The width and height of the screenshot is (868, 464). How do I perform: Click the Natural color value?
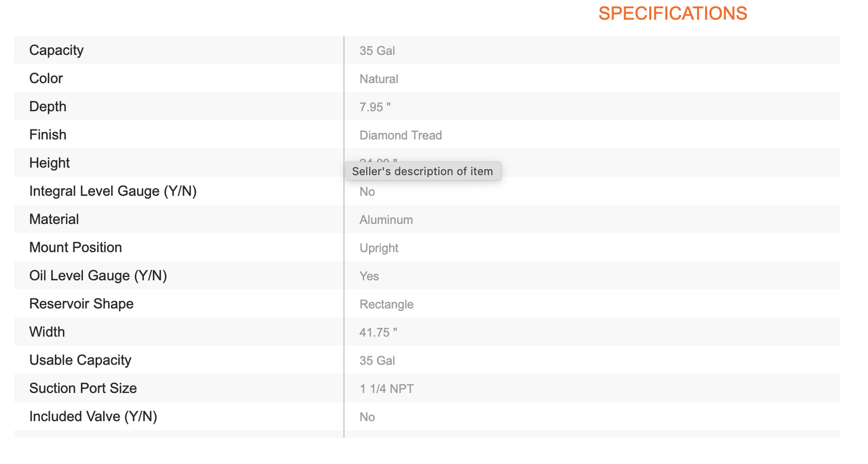[x=379, y=79]
